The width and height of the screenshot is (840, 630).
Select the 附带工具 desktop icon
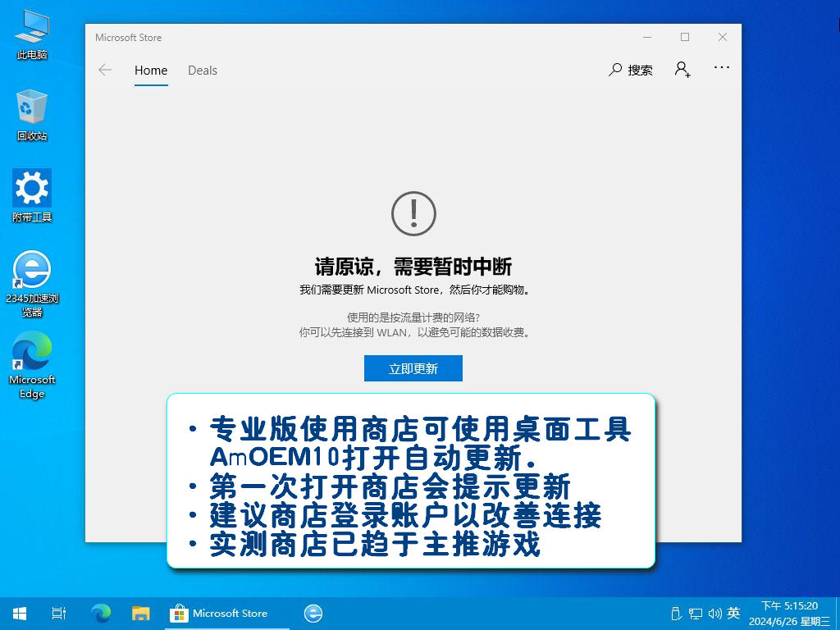(x=32, y=195)
